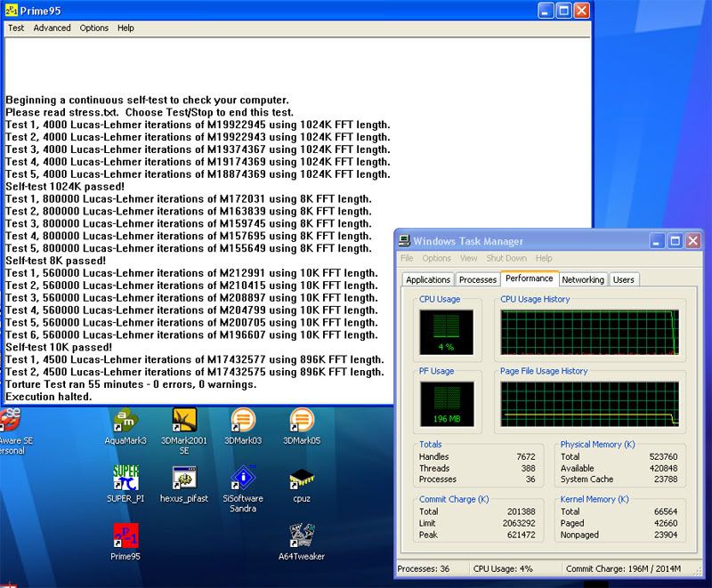Screen dimensions: 712x588
Task: Open the Test menu in Prime95
Action: point(16,28)
